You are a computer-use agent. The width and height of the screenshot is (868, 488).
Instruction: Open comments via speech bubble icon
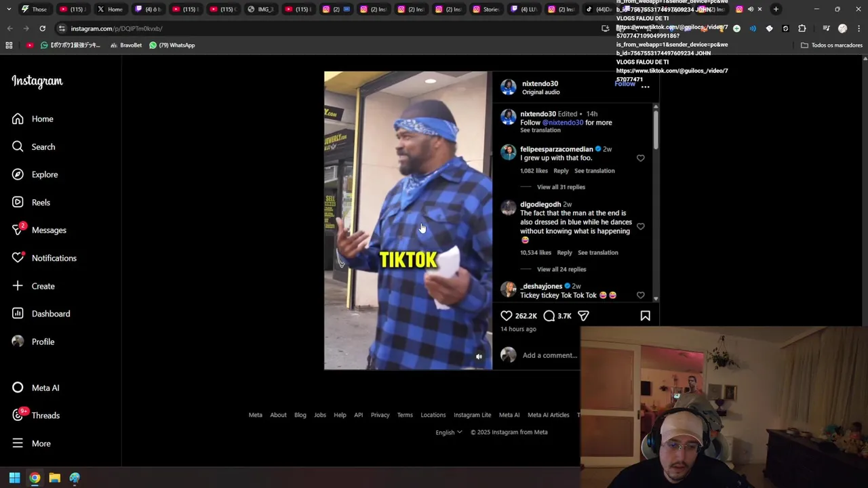click(549, 316)
